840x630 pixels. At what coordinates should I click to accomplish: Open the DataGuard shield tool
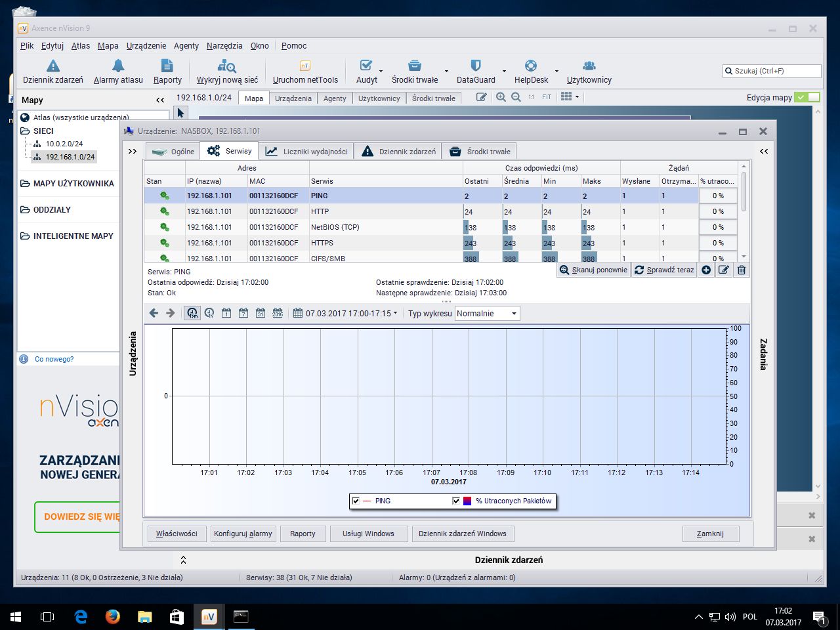click(x=476, y=72)
